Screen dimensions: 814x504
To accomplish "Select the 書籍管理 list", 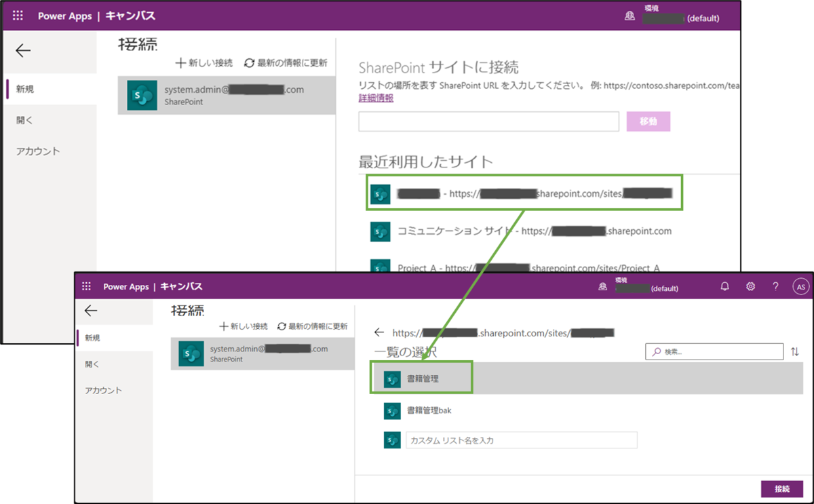I will (587, 379).
